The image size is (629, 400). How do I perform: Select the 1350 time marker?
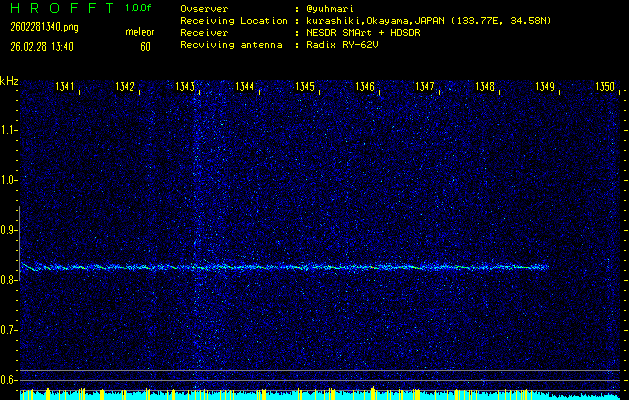(x=605, y=87)
